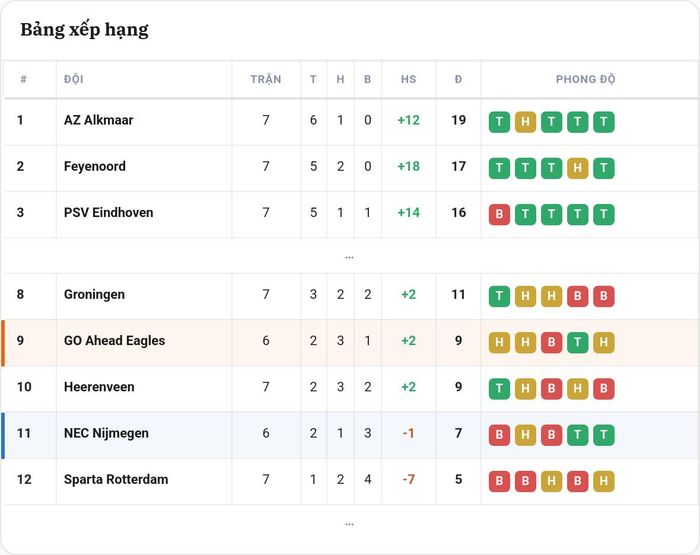700x555 pixels.
Task: Select the highlighted GO Ahead Eagles row
Action: (x=350, y=342)
